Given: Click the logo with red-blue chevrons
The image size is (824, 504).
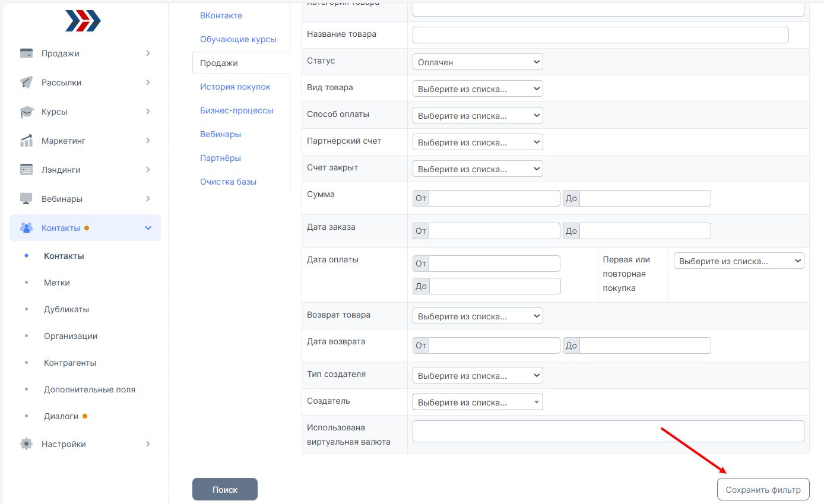Looking at the screenshot, I should point(83,21).
